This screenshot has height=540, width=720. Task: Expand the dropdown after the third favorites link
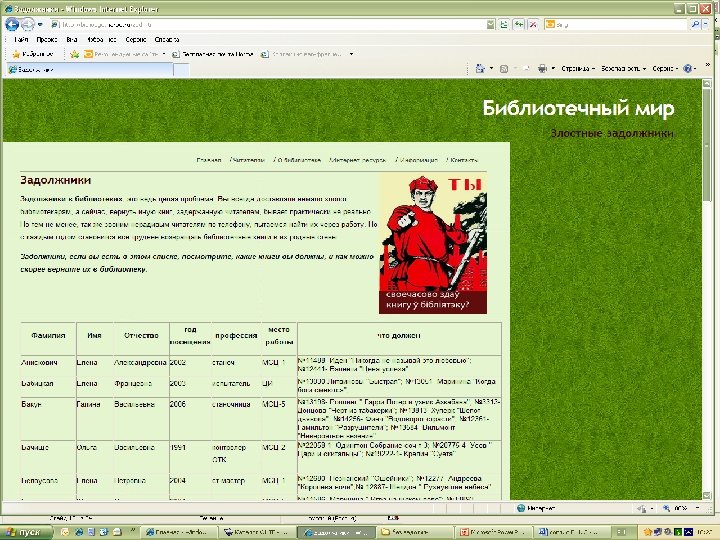(x=351, y=54)
